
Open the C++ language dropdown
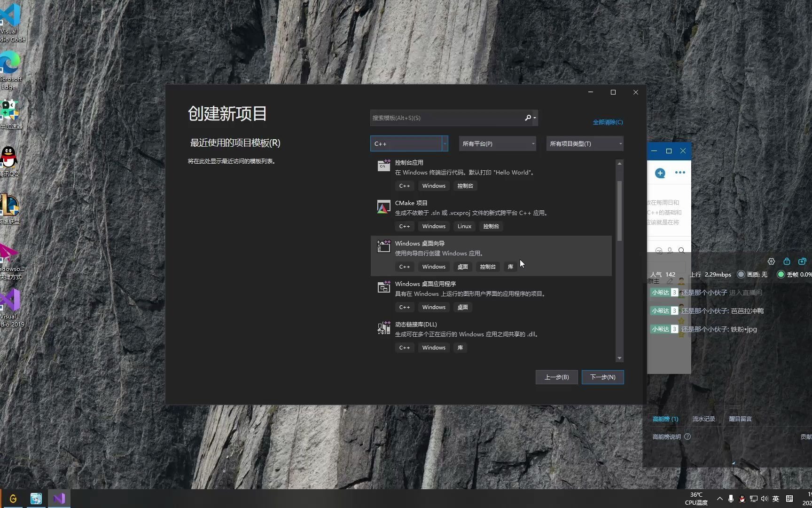tap(408, 143)
